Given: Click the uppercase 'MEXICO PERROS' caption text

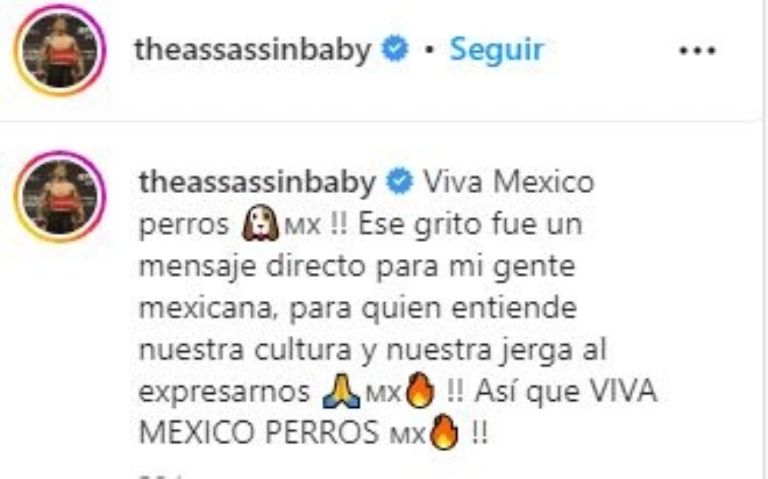Looking at the screenshot, I should (x=259, y=433).
